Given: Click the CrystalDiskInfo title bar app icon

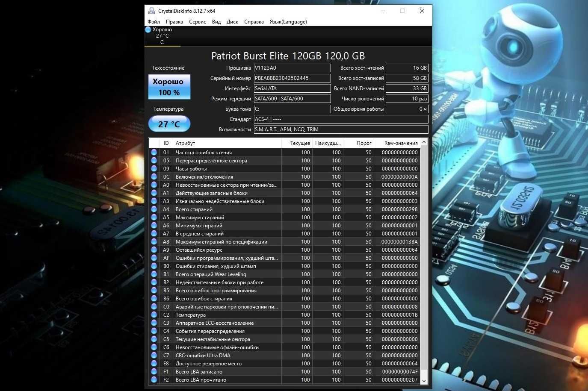Looking at the screenshot, I should [x=151, y=11].
